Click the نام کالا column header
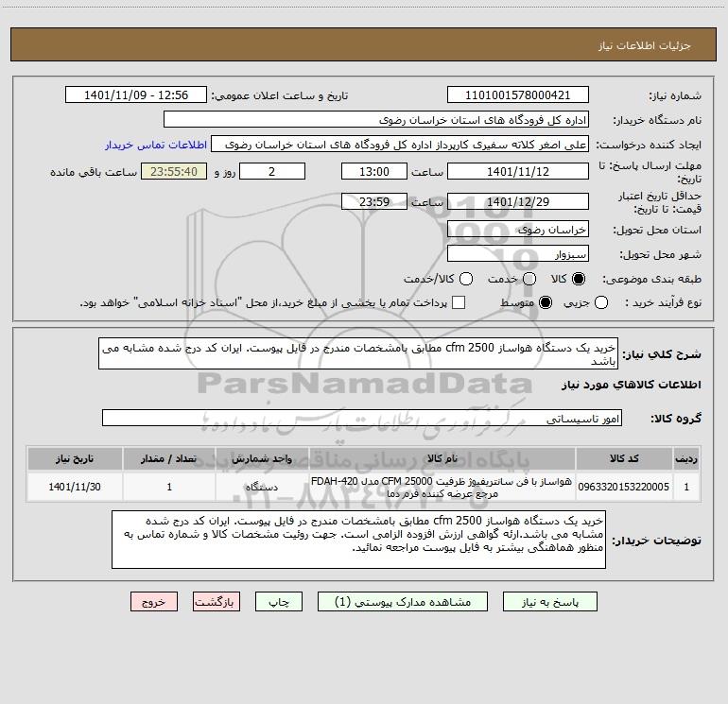This screenshot has width=728, height=704. coord(442,459)
